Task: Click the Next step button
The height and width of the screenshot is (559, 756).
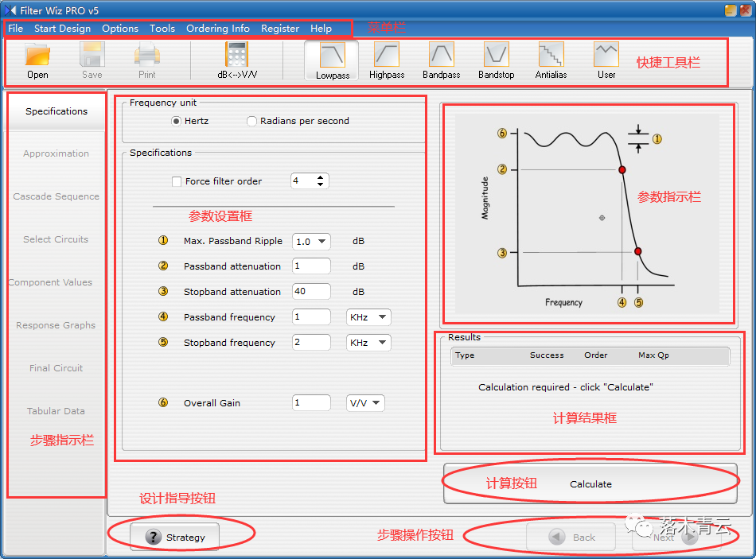Action: point(676,537)
